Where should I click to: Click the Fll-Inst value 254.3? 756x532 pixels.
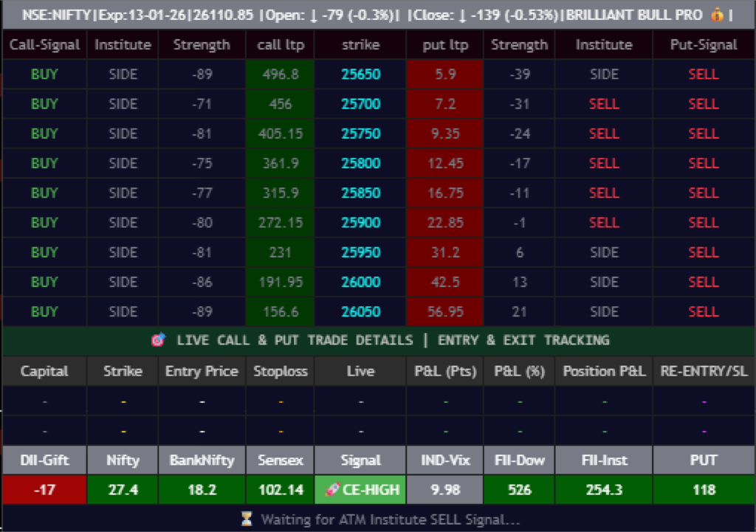click(604, 490)
